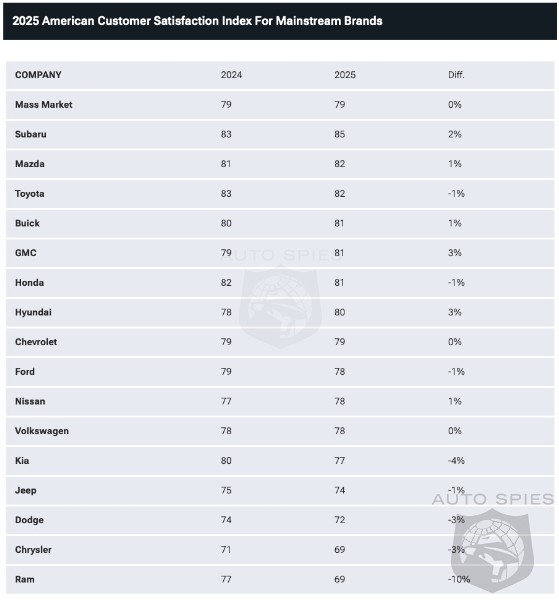Viewport: 559px width, 600px height.
Task: Click the Dodge 2024 score of 74
Action: pyautogui.click(x=226, y=520)
